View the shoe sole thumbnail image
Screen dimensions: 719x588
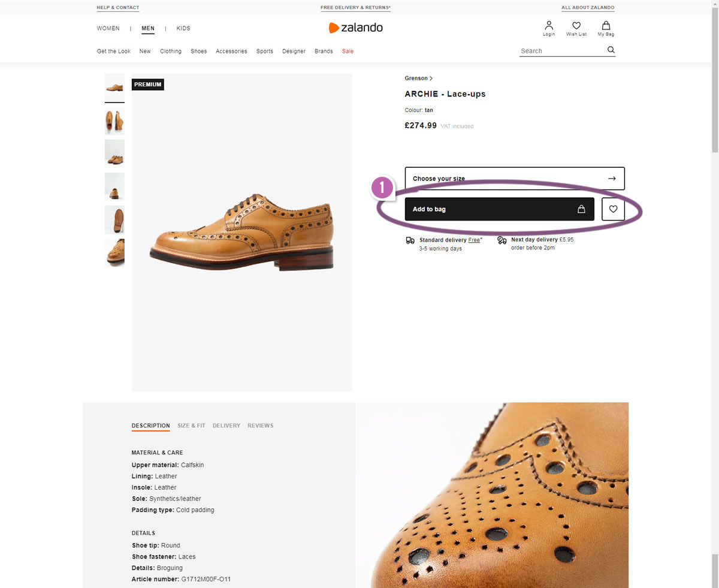click(114, 219)
